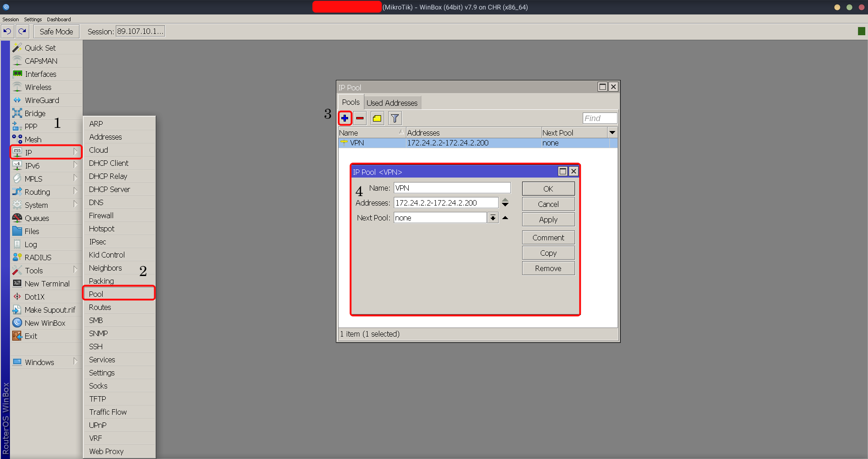Launch New WinBox

46,323
